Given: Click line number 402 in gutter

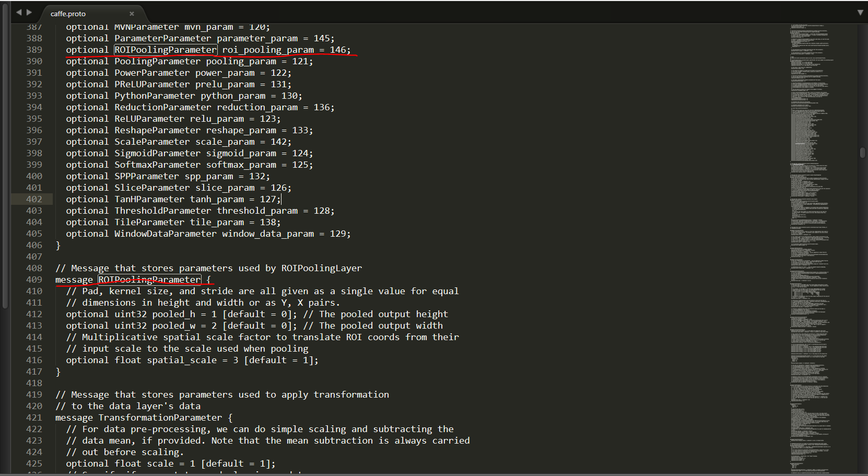Looking at the screenshot, I should click(34, 199).
